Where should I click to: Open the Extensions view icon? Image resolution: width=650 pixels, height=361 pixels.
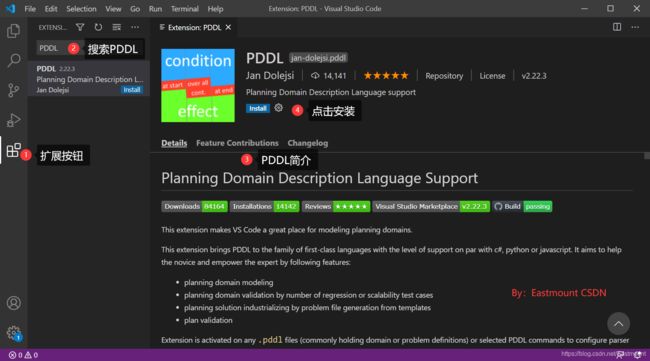click(13, 150)
